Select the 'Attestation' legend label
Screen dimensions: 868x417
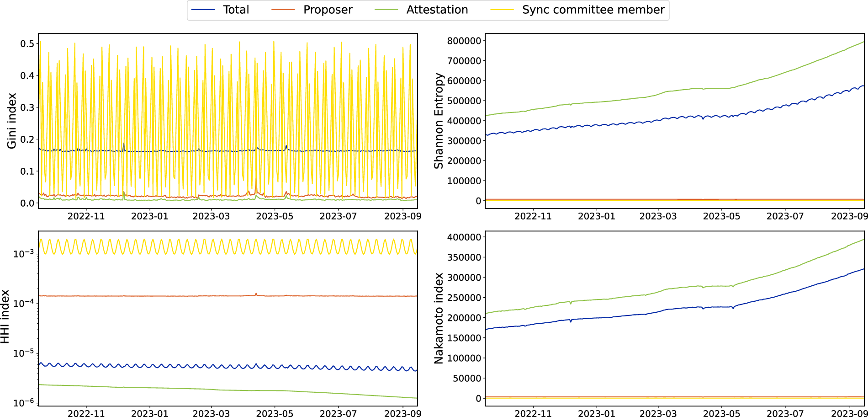tap(437, 10)
